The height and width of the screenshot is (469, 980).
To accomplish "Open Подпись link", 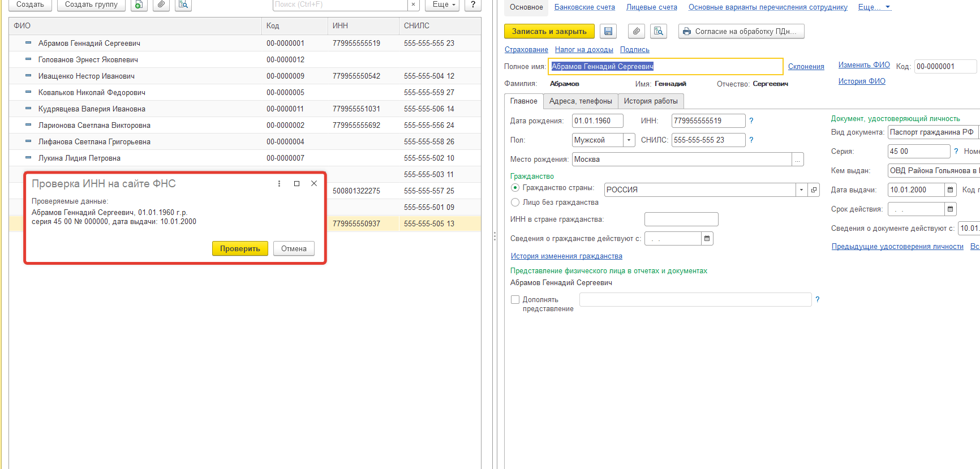I will (634, 49).
